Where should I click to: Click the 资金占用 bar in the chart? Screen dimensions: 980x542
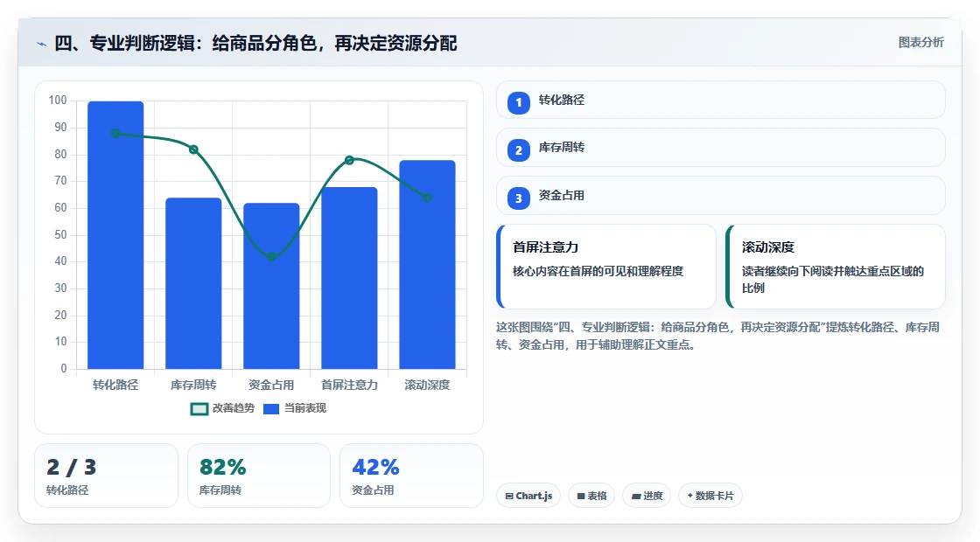(271, 286)
